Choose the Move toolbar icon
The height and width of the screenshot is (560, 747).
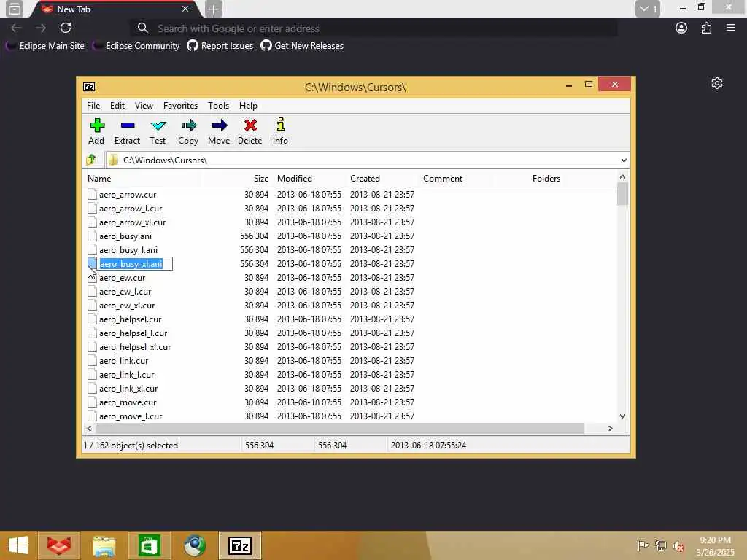[219, 125]
